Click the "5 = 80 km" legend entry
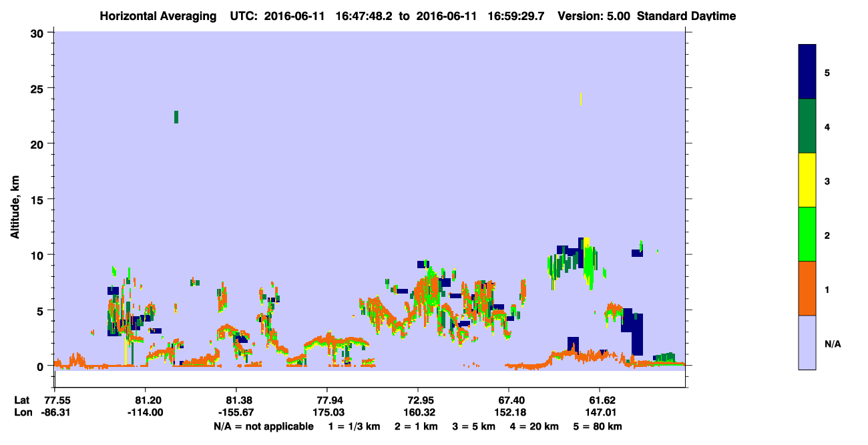The image size is (868, 445). point(598,426)
